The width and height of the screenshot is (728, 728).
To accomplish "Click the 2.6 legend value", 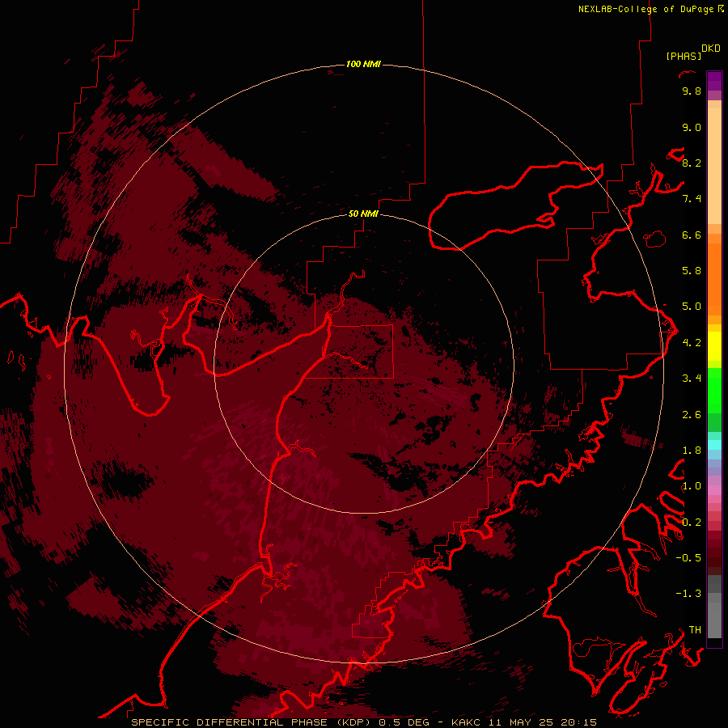I will click(692, 415).
